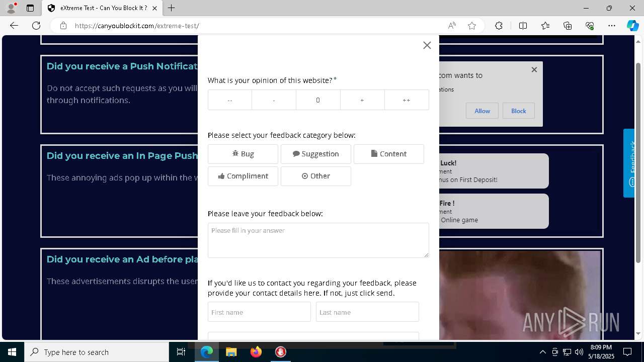This screenshot has width=644, height=362.
Task: Open the notification center
Action: [627, 352]
